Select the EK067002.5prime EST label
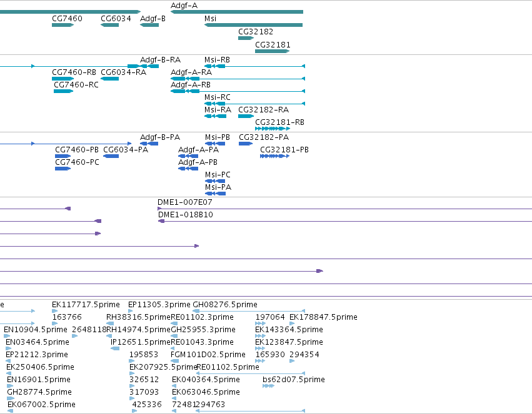 [x=41, y=405]
